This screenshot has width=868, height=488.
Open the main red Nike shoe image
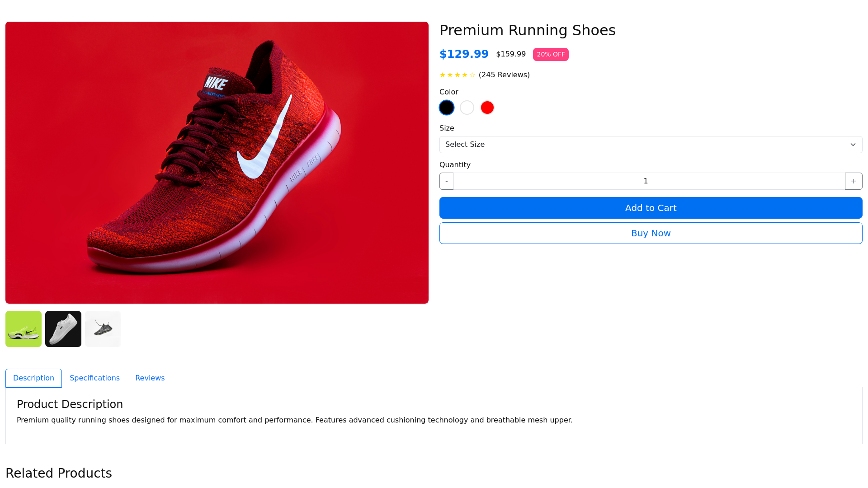coord(217,163)
